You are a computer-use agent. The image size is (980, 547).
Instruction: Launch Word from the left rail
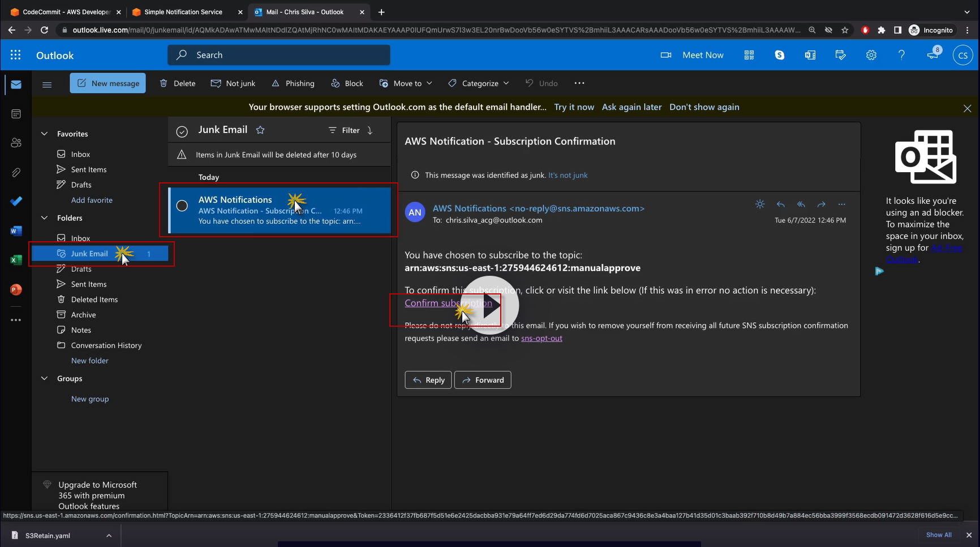click(x=16, y=230)
